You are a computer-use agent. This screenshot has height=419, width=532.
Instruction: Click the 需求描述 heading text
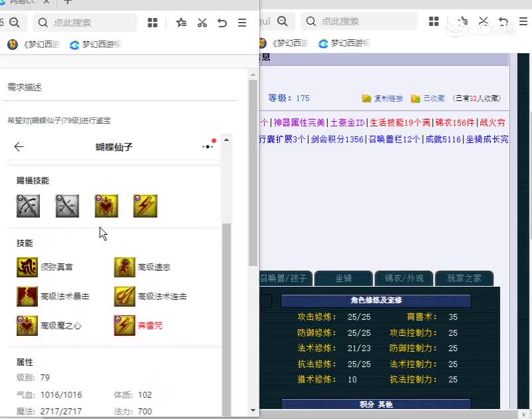coord(25,88)
